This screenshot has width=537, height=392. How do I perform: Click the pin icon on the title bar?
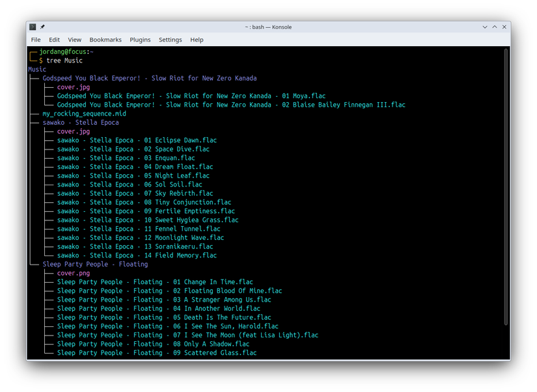(42, 27)
